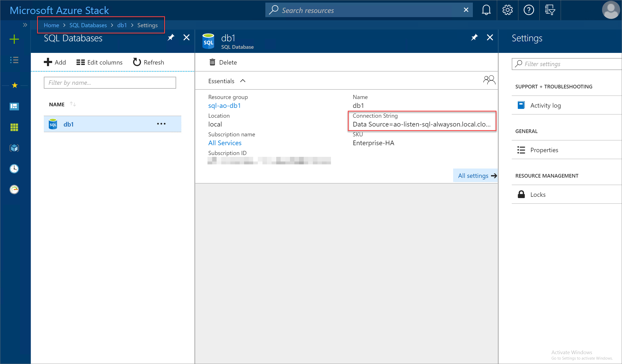Click the settings gear icon in top bar

(507, 10)
